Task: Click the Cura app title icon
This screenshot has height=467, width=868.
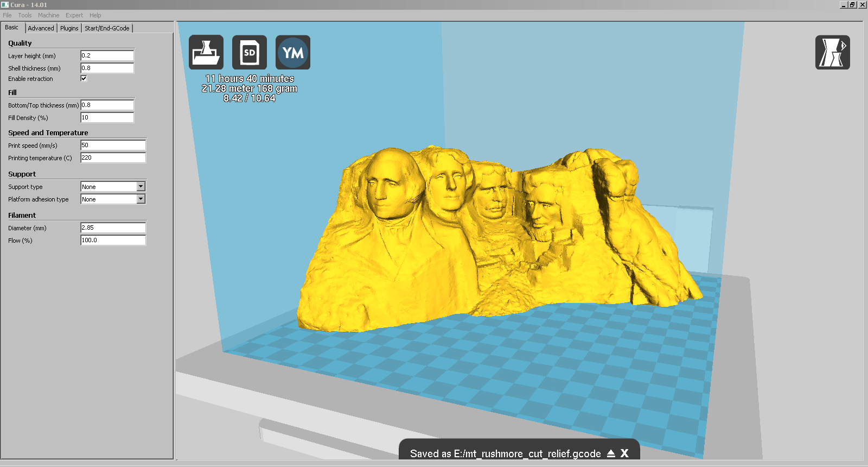Action: coord(5,4)
